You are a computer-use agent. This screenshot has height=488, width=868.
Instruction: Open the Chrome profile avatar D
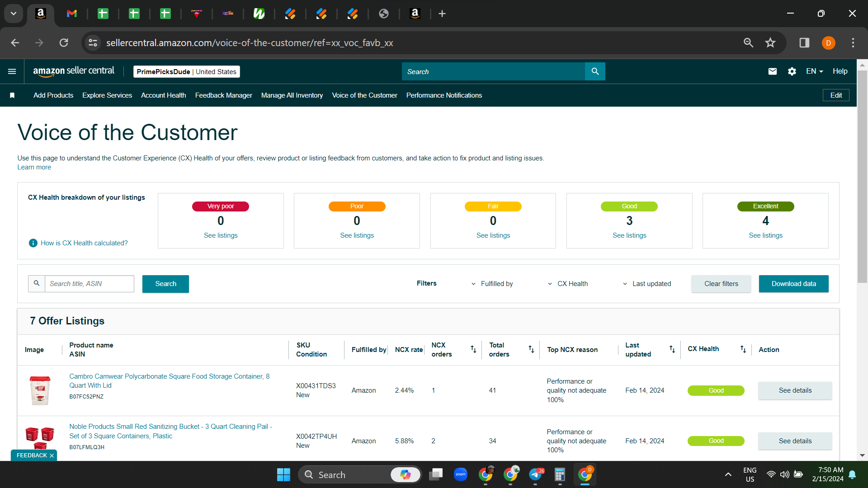point(829,43)
